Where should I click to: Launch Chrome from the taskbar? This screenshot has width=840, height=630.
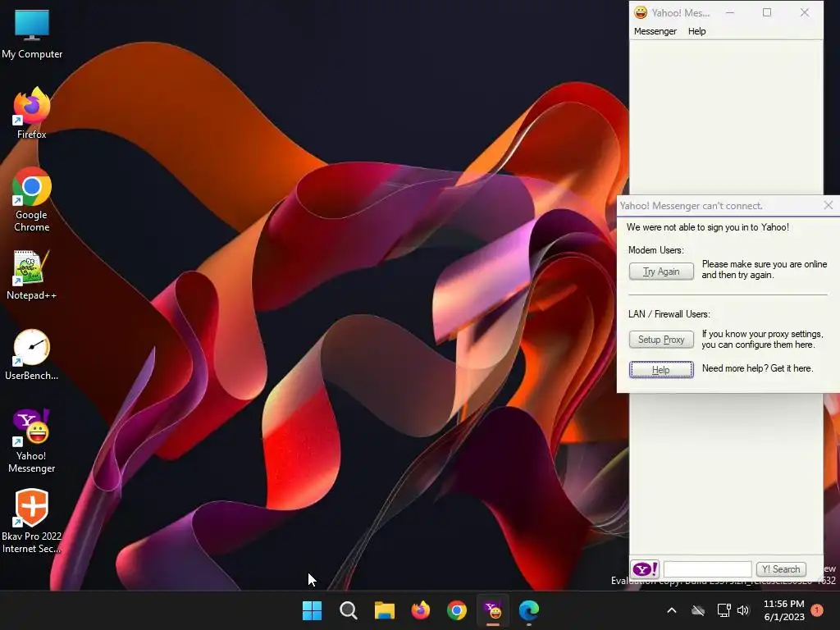pos(456,610)
